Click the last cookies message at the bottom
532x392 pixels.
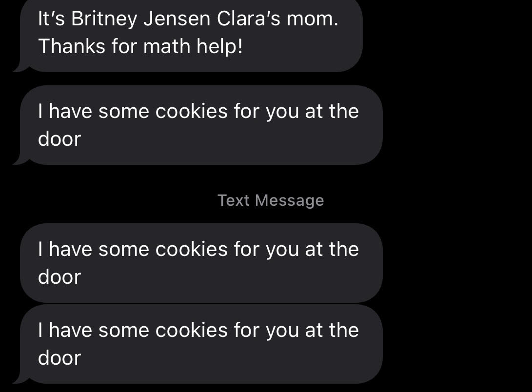[x=200, y=344]
